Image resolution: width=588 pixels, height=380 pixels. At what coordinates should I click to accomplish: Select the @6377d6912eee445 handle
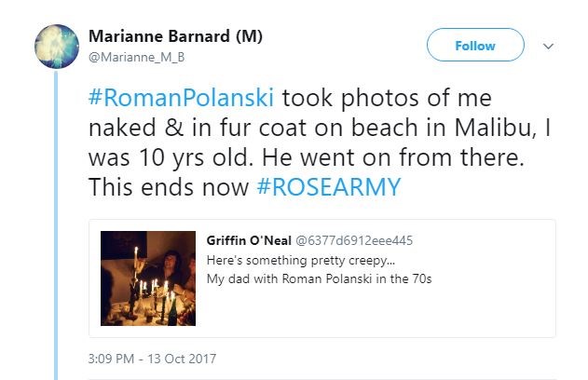[355, 241]
